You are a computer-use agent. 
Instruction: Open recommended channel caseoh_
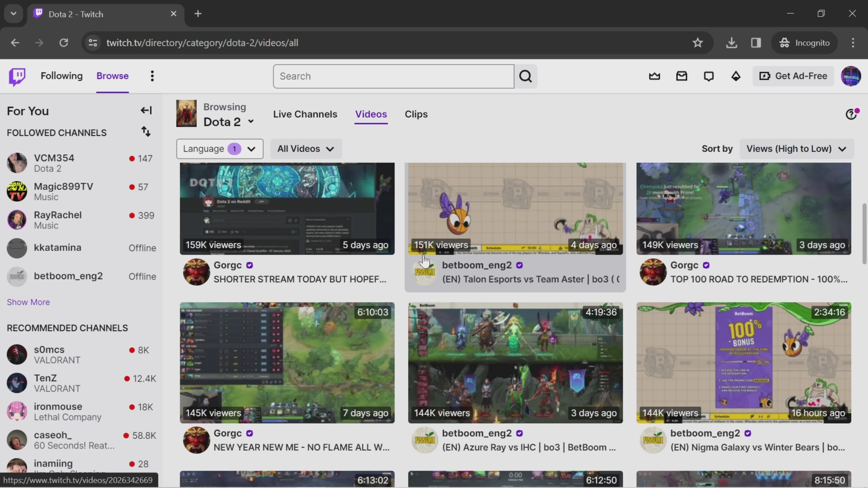[x=81, y=440]
